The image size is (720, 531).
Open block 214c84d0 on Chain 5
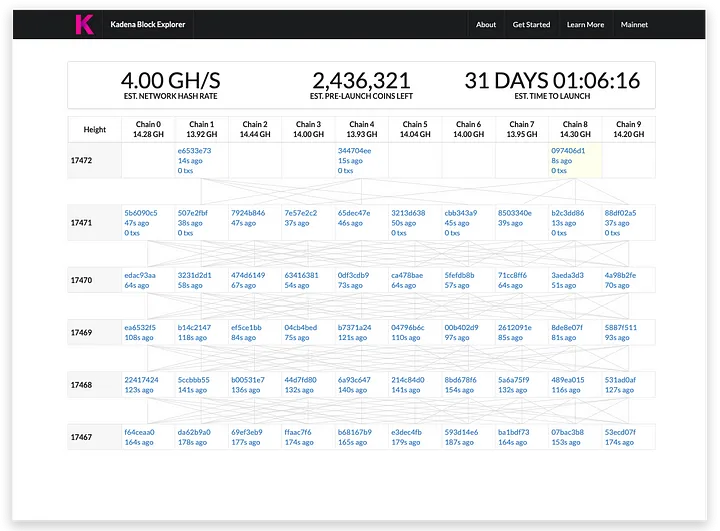[x=408, y=380]
